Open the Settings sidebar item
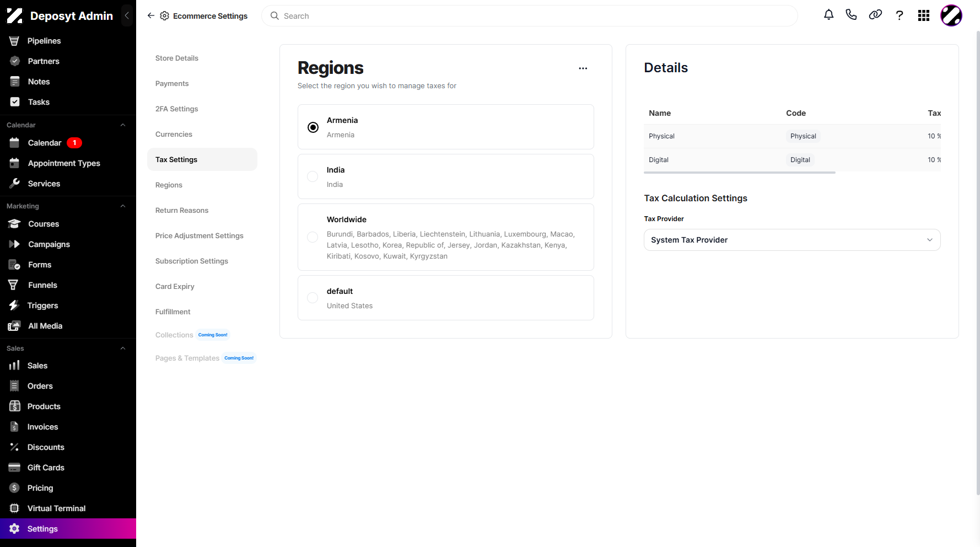This screenshot has height=547, width=980. 68,529
